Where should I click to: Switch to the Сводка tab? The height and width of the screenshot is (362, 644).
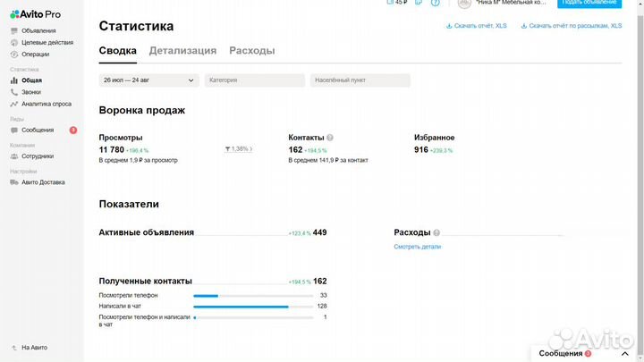(x=117, y=50)
